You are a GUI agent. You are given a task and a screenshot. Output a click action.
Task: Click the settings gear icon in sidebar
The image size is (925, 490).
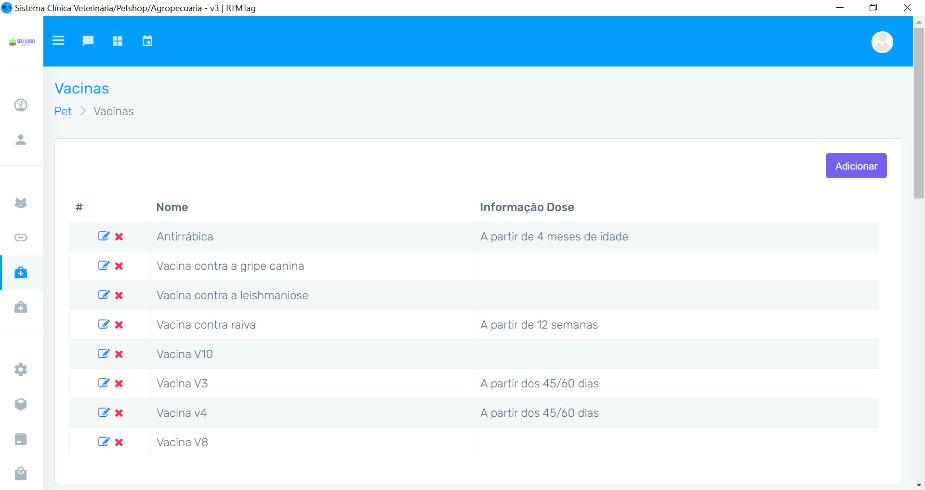click(x=21, y=369)
